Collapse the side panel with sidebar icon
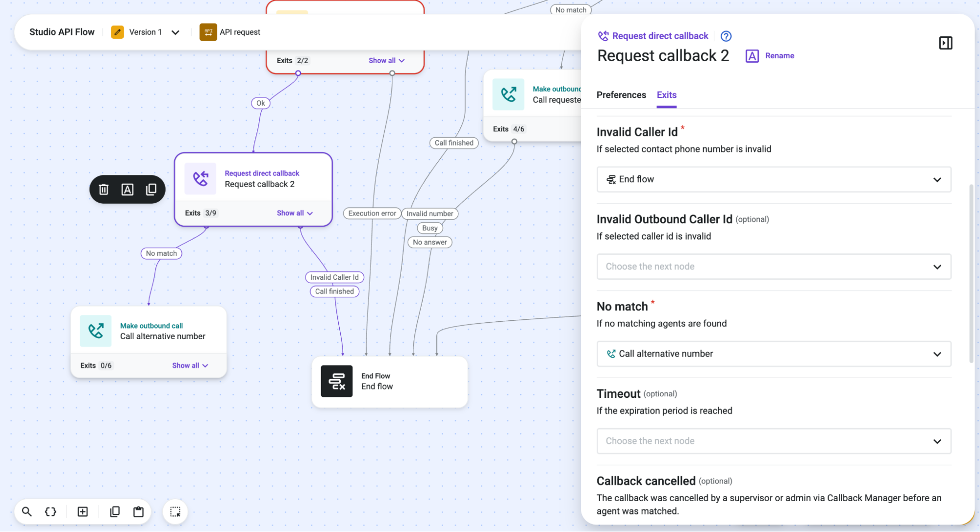Screen dimensions: 980x532 point(945,43)
